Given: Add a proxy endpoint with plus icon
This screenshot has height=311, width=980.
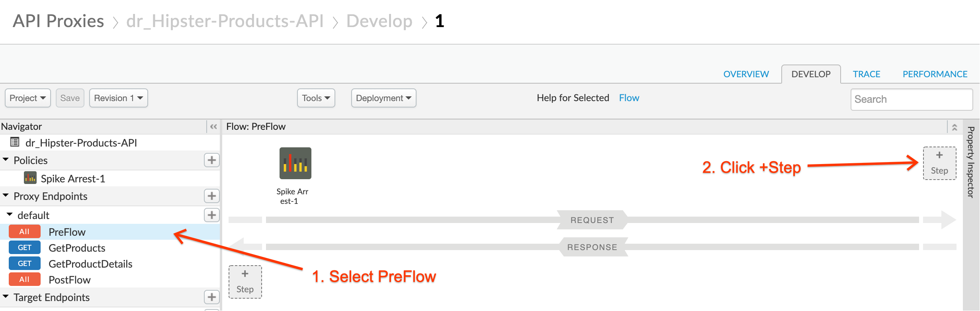Looking at the screenshot, I should 211,196.
